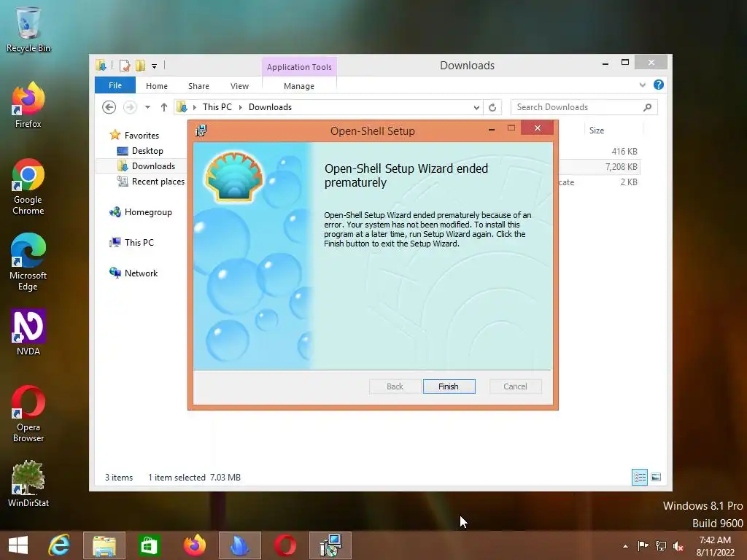Select This PC in navigation pane
Screen dimensions: 747x560
click(139, 242)
